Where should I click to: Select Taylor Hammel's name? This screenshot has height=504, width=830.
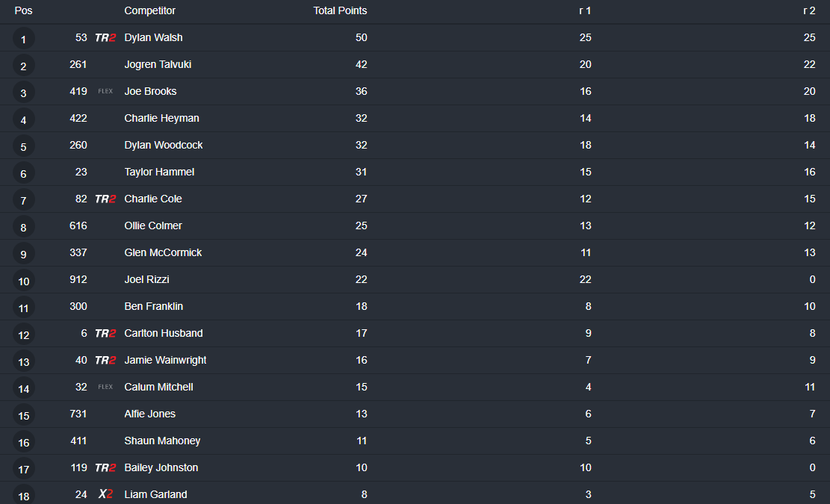tap(159, 172)
